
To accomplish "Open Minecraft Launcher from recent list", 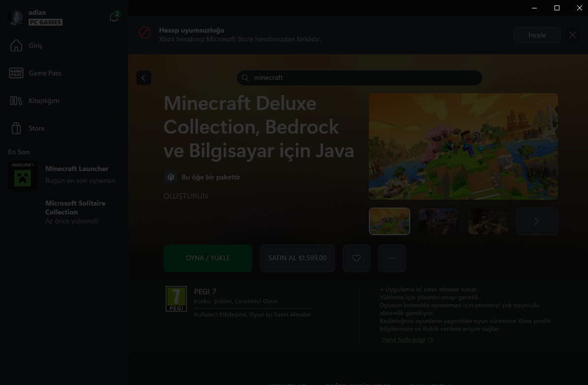I will 64,175.
